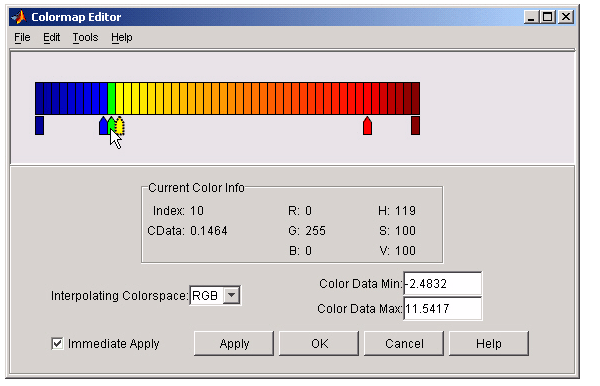600x386 pixels.
Task: Click the 'Current Color Info' group label
Action: tap(196, 188)
